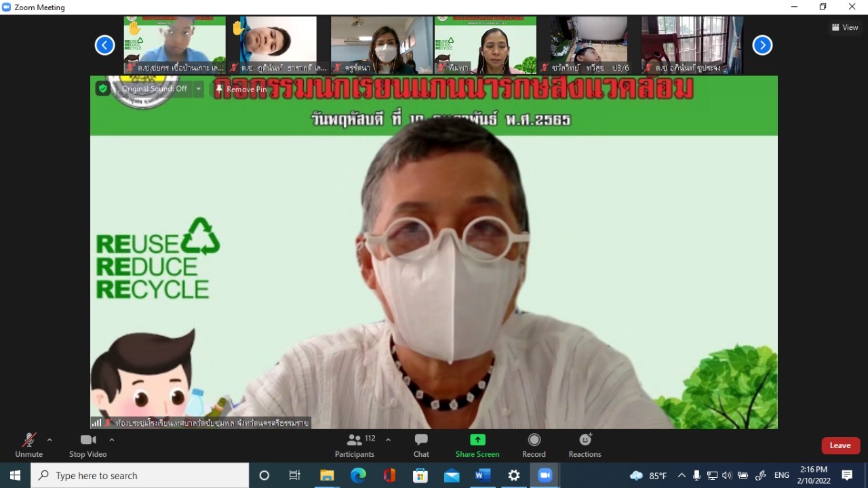Expand audio options arrow beside Unmute

(x=50, y=440)
